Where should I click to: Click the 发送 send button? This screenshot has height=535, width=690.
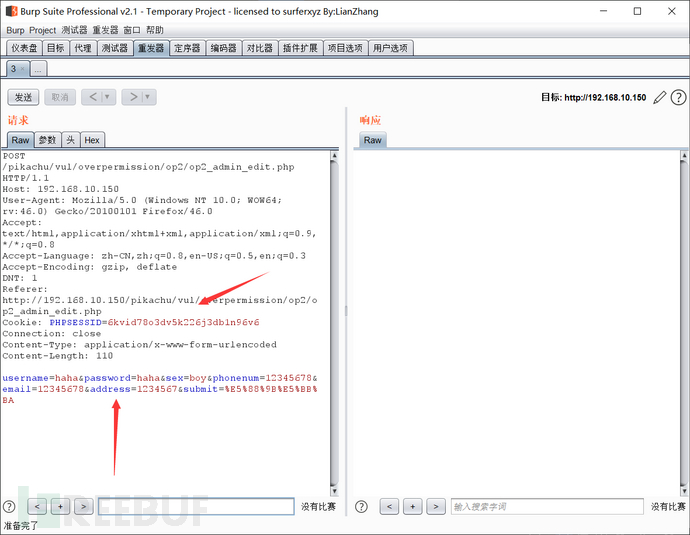[x=23, y=97]
